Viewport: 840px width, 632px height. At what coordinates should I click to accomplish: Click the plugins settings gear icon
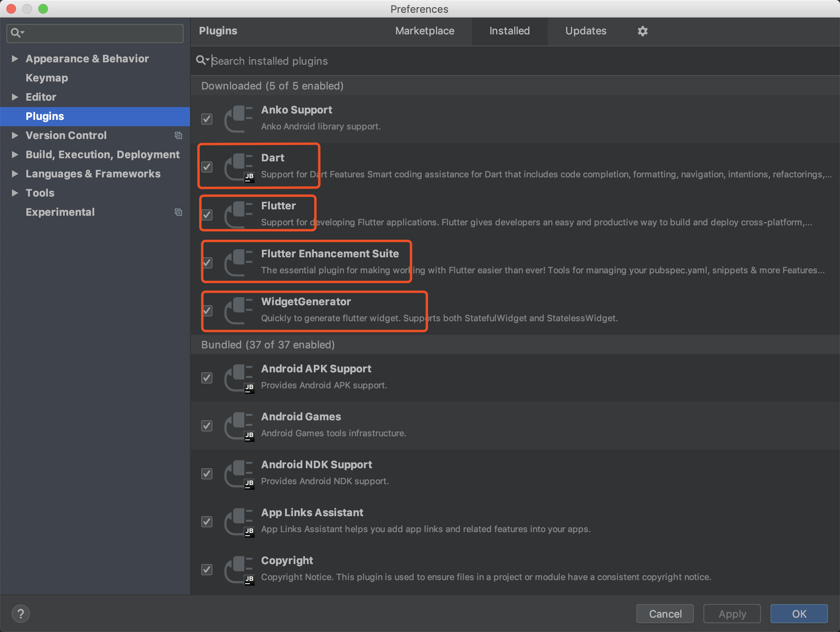pyautogui.click(x=642, y=31)
